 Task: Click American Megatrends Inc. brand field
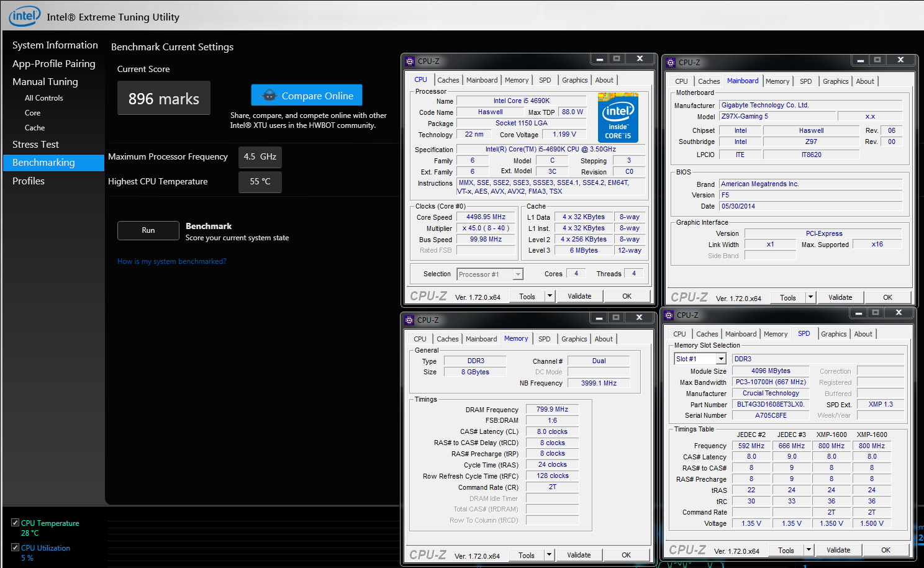(810, 184)
